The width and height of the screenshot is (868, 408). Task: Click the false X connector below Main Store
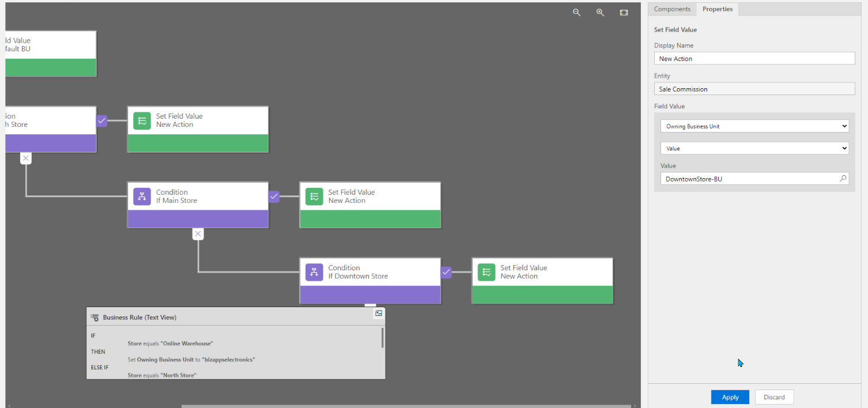pyautogui.click(x=198, y=234)
